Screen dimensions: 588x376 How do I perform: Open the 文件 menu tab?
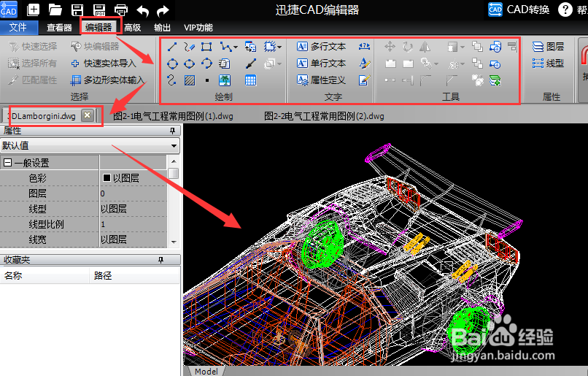point(19,28)
